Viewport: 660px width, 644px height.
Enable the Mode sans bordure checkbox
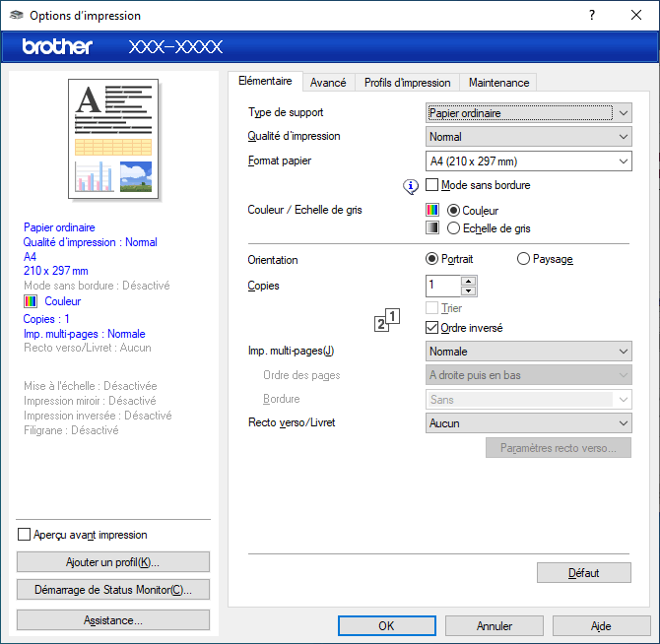pyautogui.click(x=432, y=185)
